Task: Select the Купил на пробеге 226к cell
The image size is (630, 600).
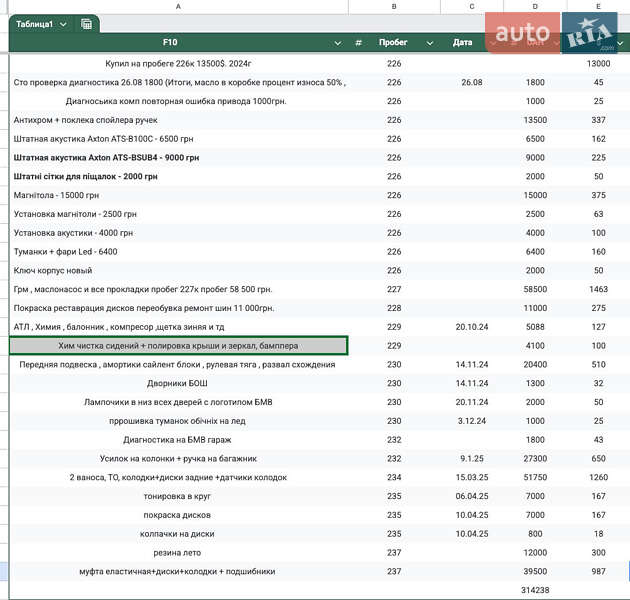Action: (x=178, y=63)
